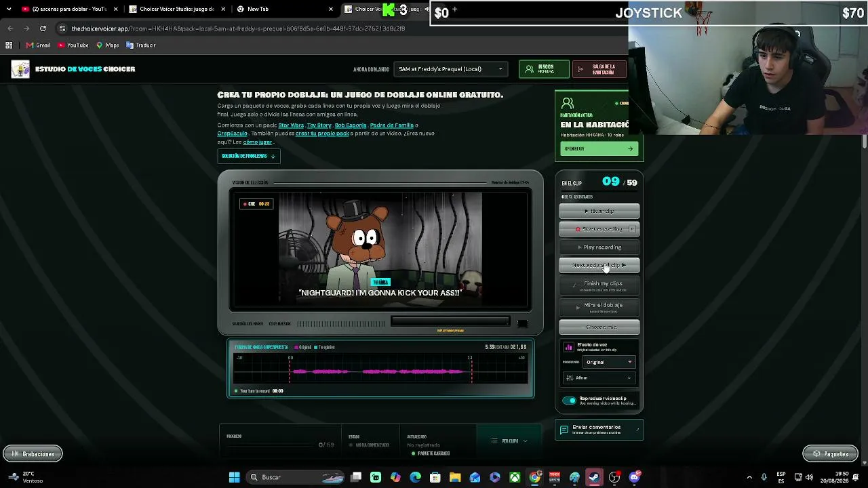Open the browser tab search chevron
Screen dimensions: 868x488
pos(8,9)
